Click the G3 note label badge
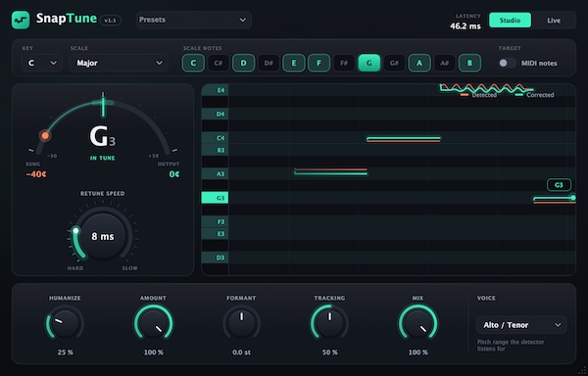The height and width of the screenshot is (376, 588). pyautogui.click(x=559, y=185)
